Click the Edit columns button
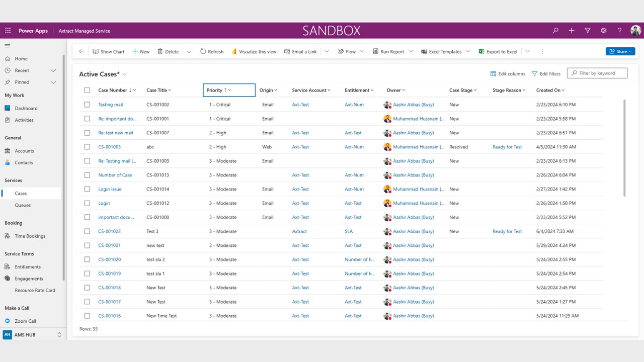The height and width of the screenshot is (362, 644). point(508,73)
